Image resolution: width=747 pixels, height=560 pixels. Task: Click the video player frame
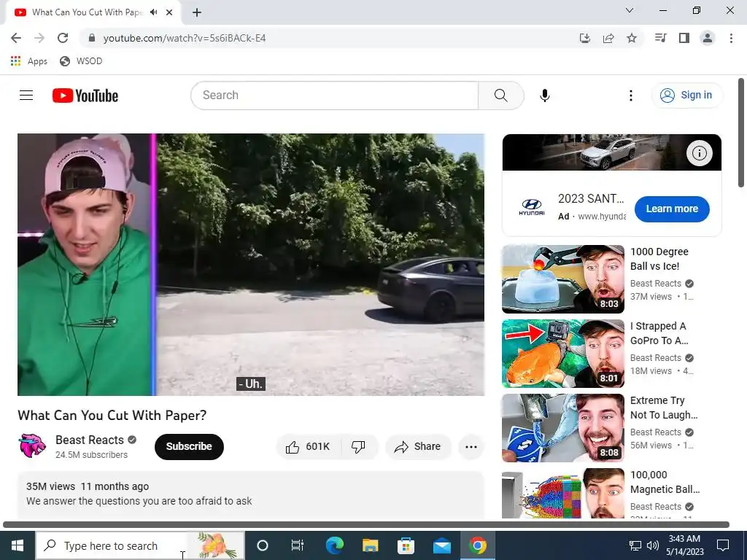tap(251, 264)
